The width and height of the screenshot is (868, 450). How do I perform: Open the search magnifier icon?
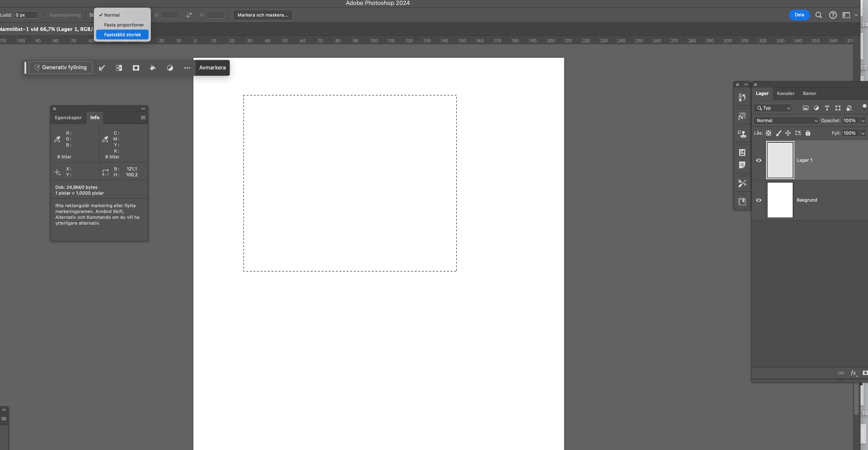(818, 15)
